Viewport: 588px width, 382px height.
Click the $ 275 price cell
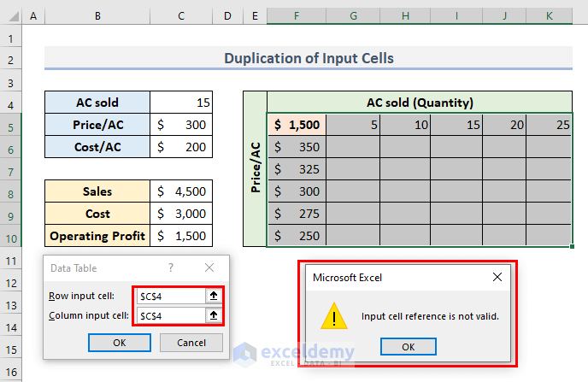(297, 214)
